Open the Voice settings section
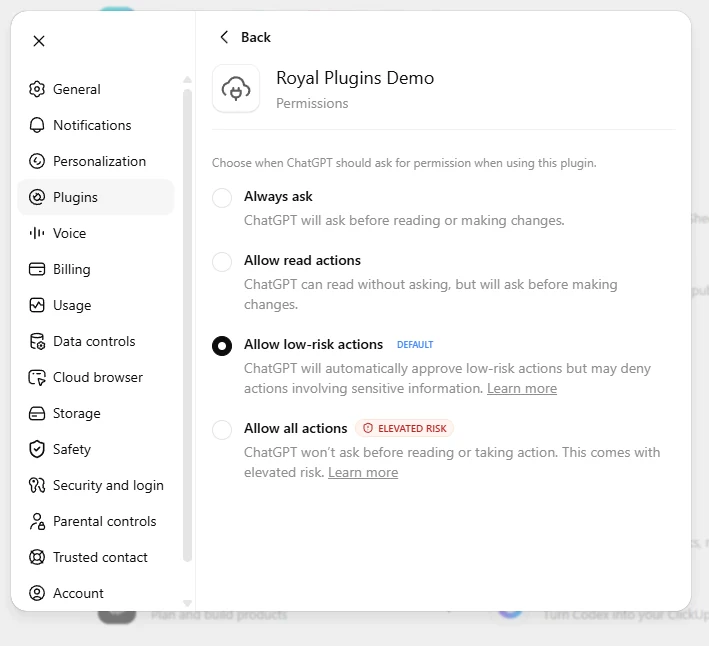This screenshot has height=646, width=709. pyautogui.click(x=96, y=233)
